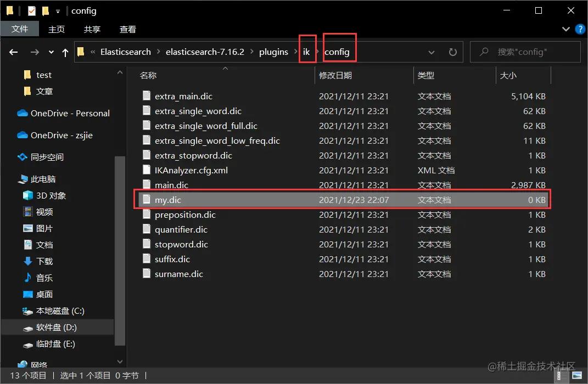Go forward with the right arrow button
Image resolution: width=588 pixels, height=384 pixels.
tap(35, 52)
